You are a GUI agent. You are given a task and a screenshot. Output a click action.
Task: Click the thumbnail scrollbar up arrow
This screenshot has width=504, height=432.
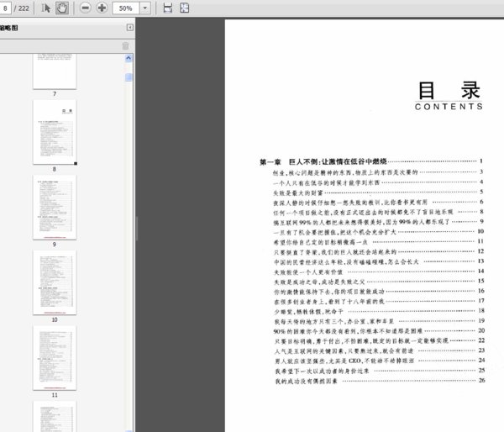129,58
